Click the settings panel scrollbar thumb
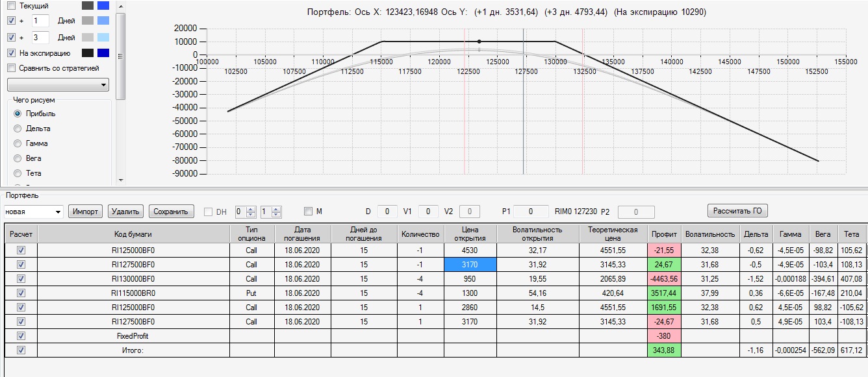Viewport: 868px width, 377px height. [121, 56]
